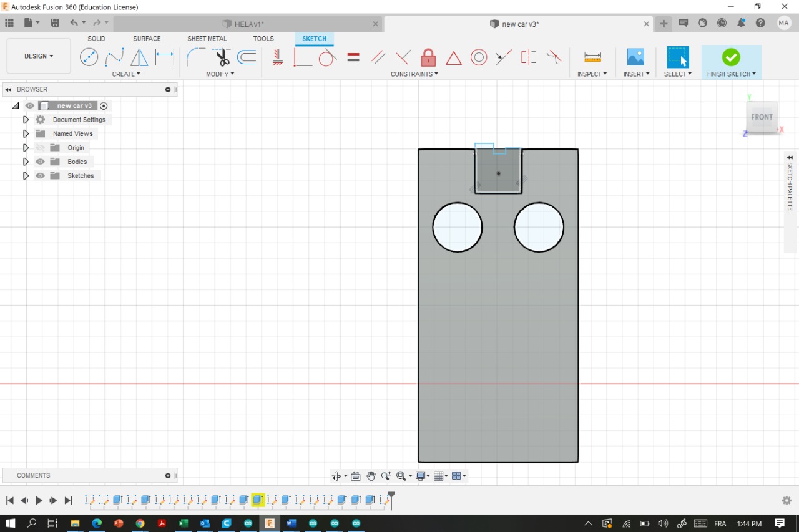The width and height of the screenshot is (799, 532).
Task: Open the CONSTRAINTS dropdown menu
Action: [x=414, y=74]
